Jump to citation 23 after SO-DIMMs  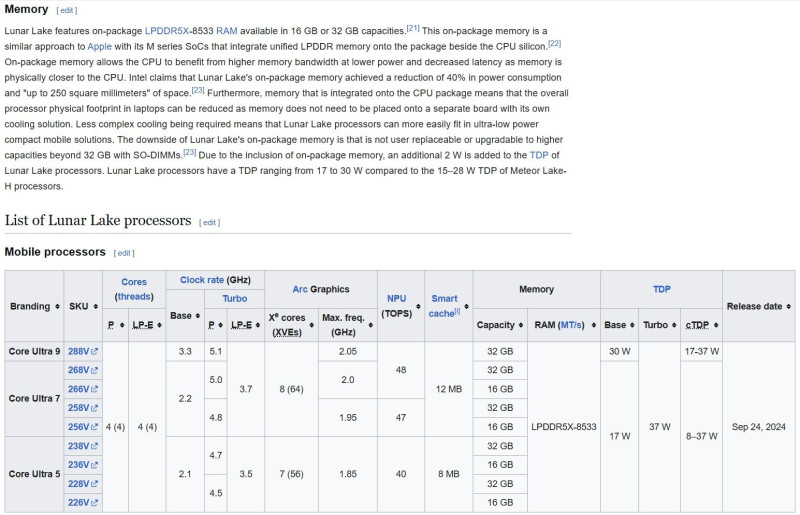pos(189,152)
